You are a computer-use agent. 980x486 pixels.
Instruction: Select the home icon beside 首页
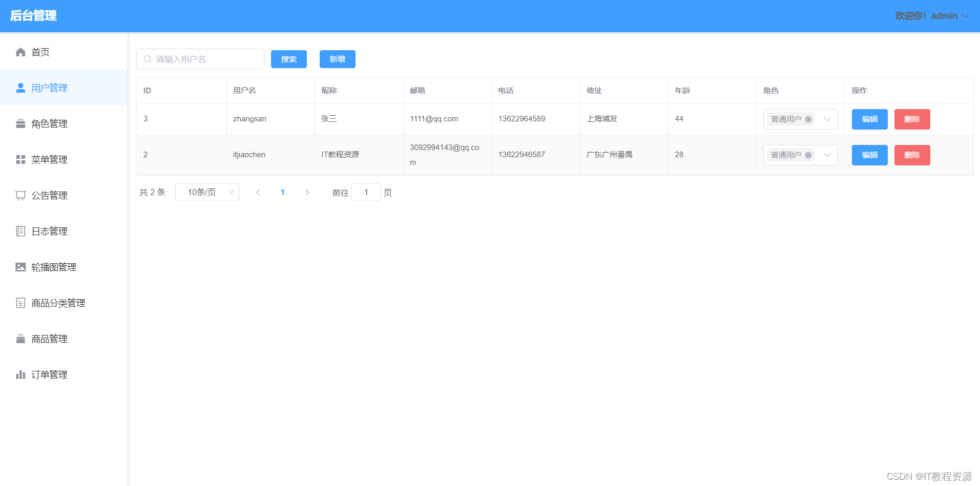(x=20, y=52)
